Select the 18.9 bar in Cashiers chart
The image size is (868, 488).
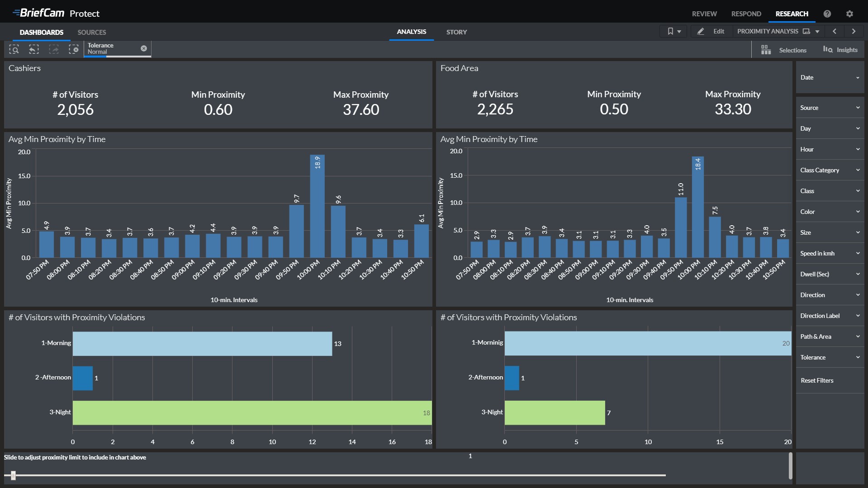coord(317,206)
